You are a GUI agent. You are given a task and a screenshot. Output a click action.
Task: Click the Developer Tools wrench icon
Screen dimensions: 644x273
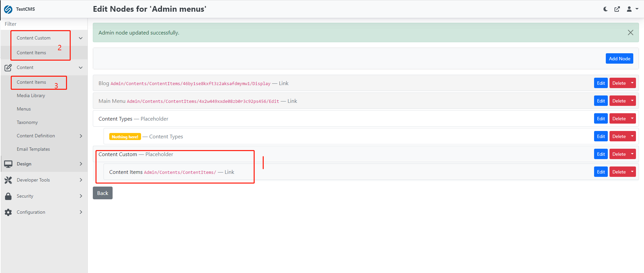point(8,180)
